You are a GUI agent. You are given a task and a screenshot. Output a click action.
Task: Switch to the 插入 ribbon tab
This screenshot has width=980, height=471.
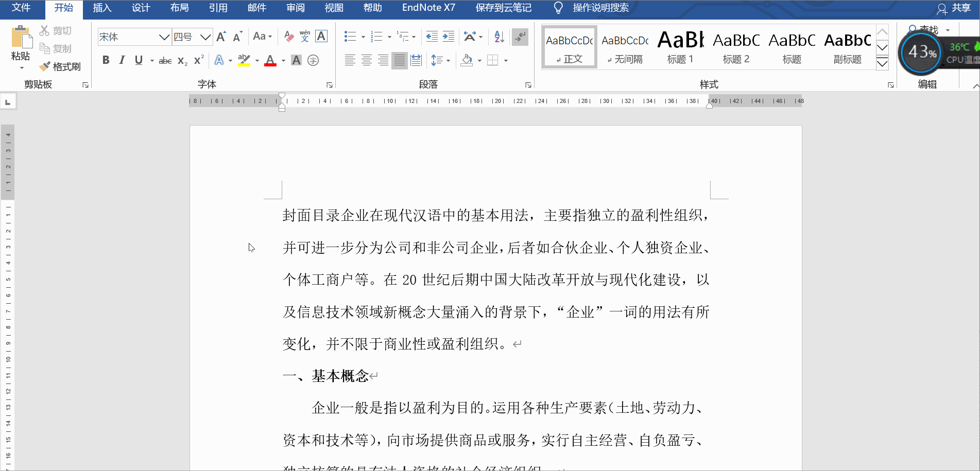pyautogui.click(x=101, y=8)
